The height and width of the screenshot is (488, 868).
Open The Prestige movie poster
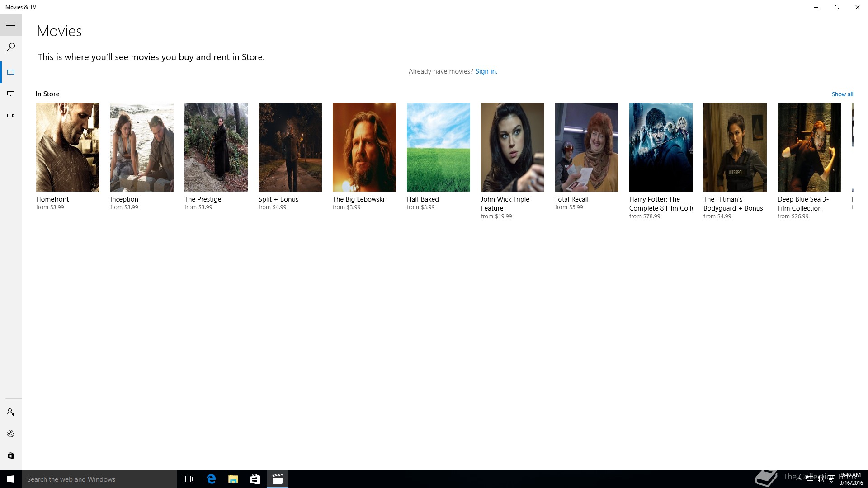pos(216,147)
